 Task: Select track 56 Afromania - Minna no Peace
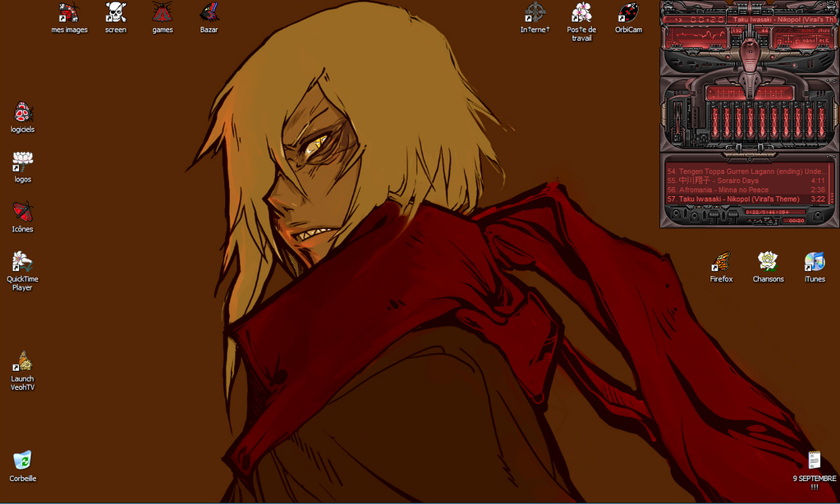746,190
